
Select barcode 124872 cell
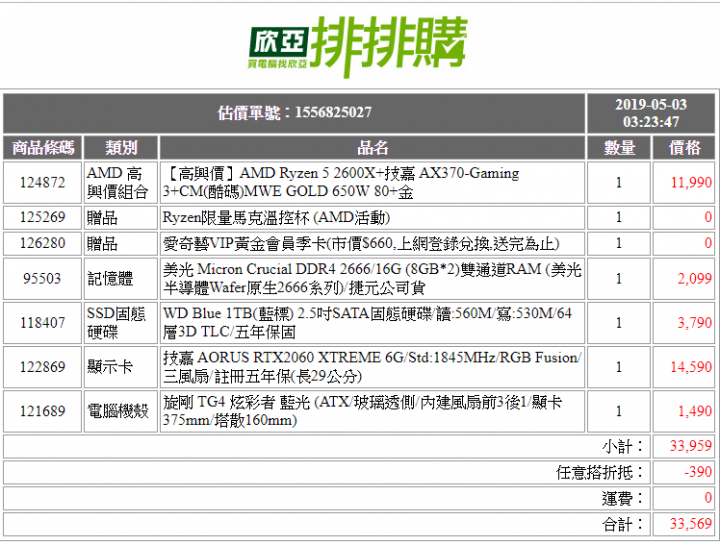pyautogui.click(x=43, y=182)
